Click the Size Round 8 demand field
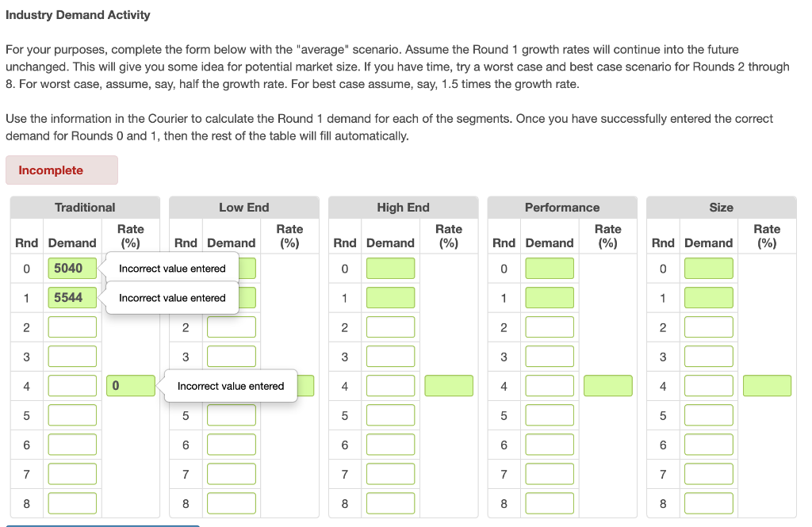Screen dimensions: 812x527 [708, 503]
